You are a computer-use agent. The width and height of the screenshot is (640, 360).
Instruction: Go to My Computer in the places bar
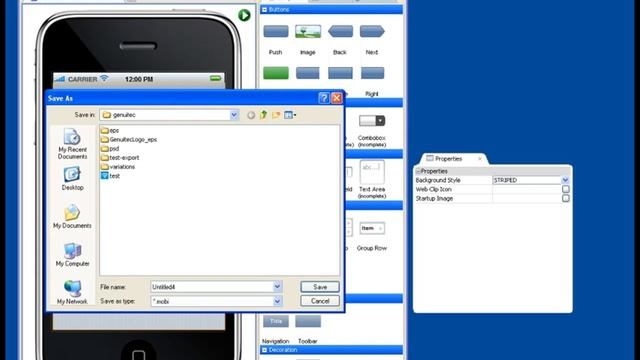72,255
